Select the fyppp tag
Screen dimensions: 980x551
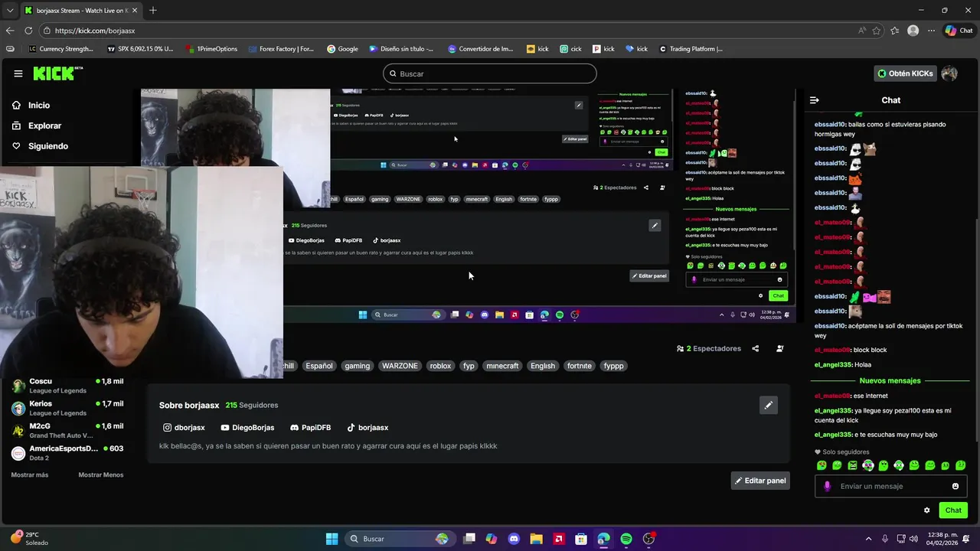pyautogui.click(x=613, y=366)
